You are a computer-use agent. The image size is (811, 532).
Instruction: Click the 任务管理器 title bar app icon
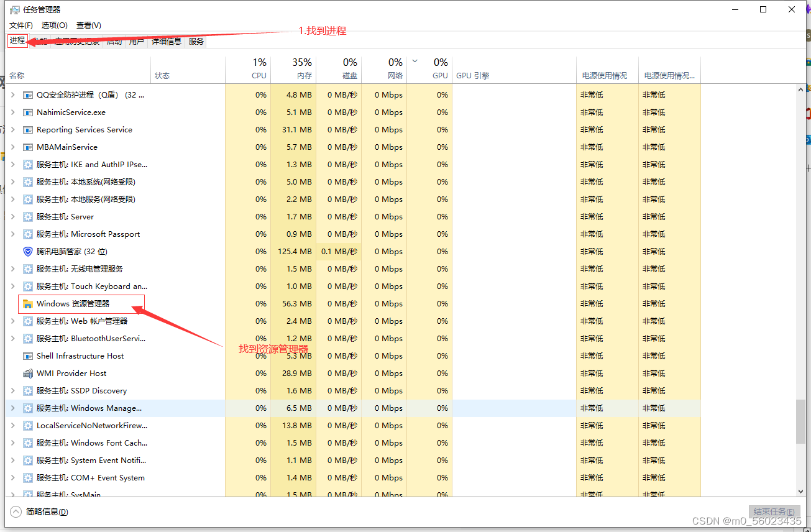14,10
